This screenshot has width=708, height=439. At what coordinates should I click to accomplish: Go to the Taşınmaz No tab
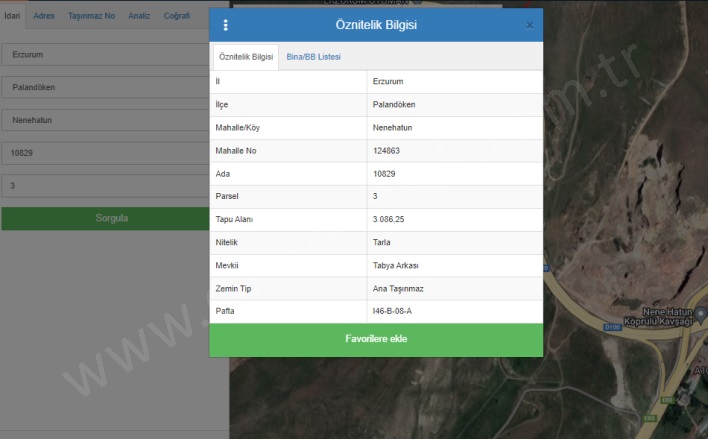tap(91, 16)
